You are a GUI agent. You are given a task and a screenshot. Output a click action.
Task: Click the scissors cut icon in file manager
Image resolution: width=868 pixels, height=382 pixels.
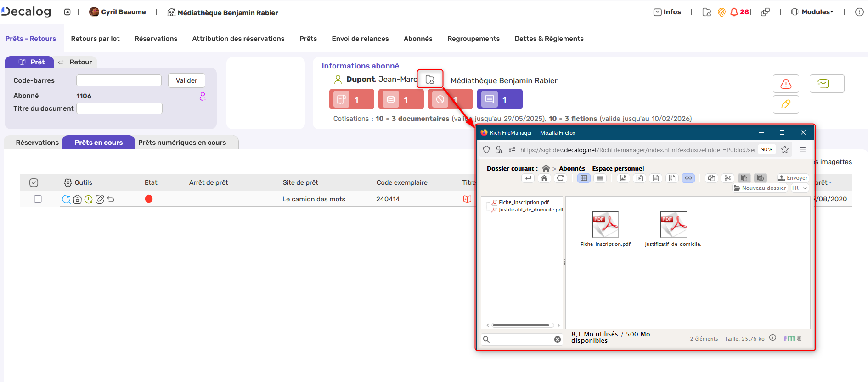tap(727, 178)
